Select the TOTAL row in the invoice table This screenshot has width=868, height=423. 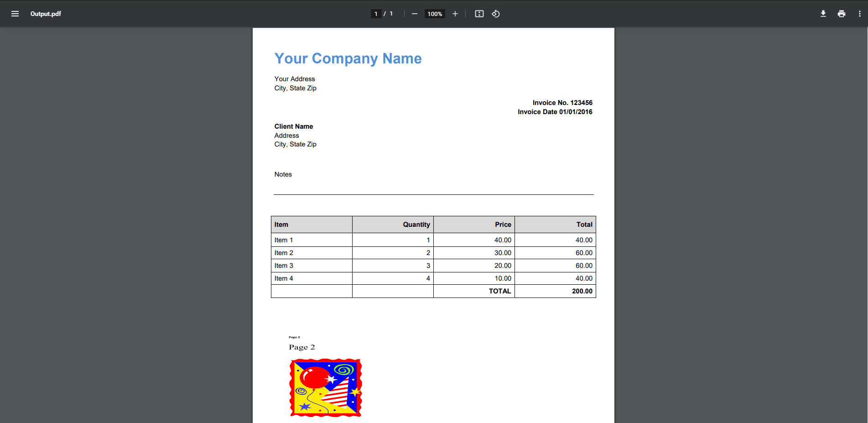(x=499, y=291)
